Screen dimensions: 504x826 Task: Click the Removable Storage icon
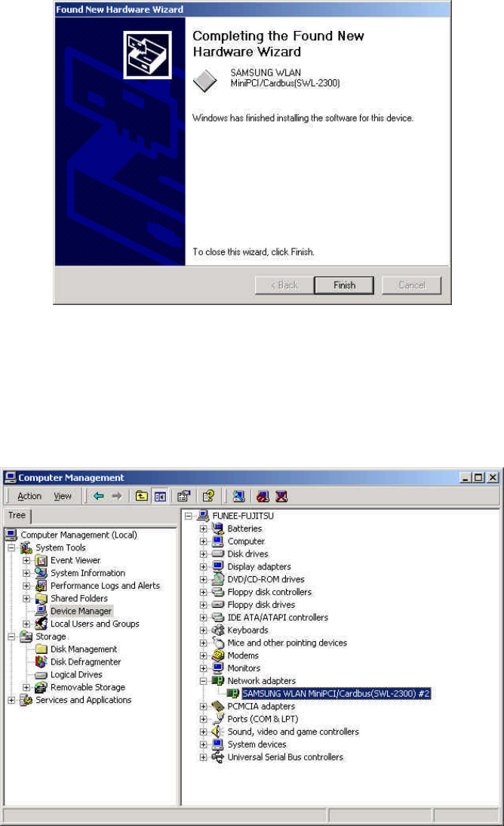pos(41,687)
